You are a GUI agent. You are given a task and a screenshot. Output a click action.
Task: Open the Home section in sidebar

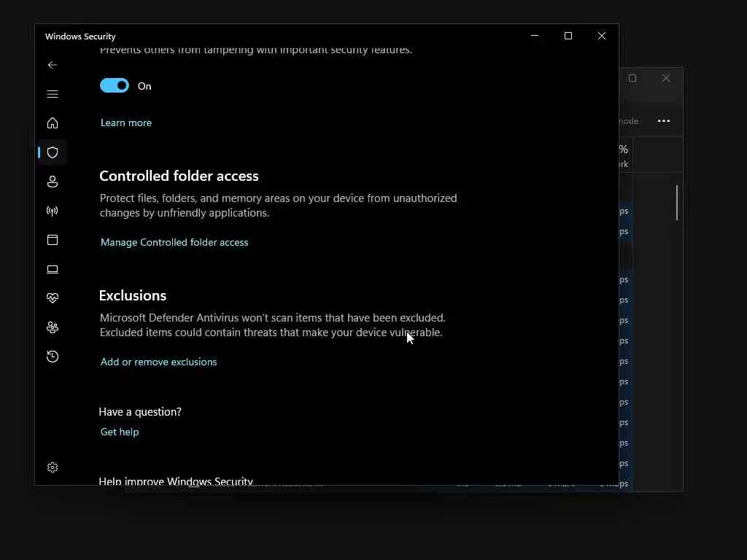coord(53,122)
